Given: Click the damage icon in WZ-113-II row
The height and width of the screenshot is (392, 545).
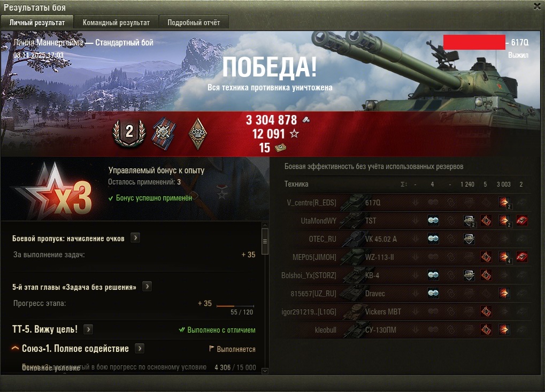Looking at the screenshot, I should [504, 257].
